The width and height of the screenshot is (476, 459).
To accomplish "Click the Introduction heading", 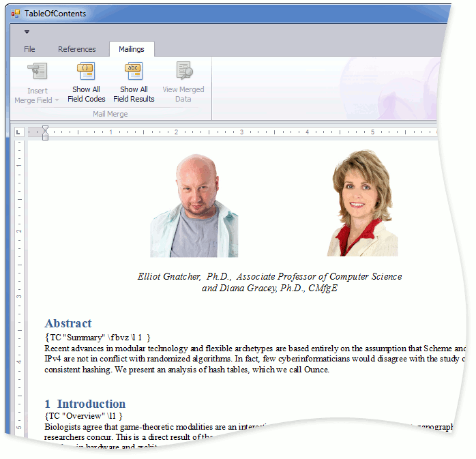I will (x=85, y=404).
